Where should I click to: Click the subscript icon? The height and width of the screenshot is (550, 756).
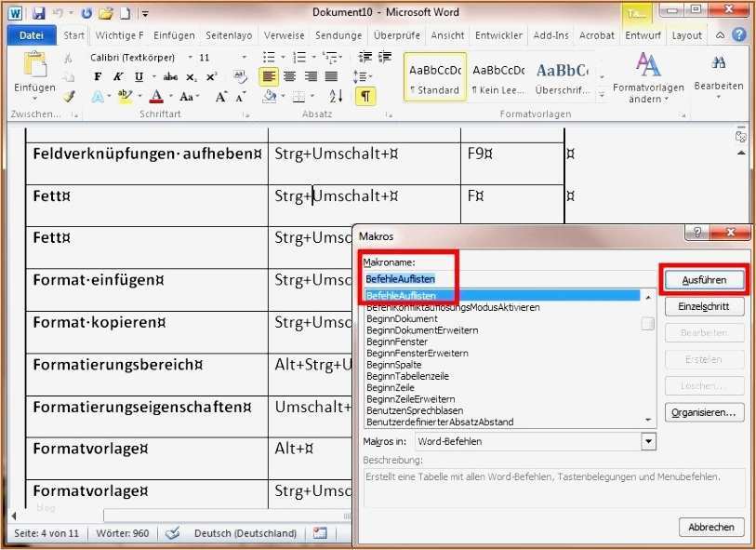pos(190,76)
